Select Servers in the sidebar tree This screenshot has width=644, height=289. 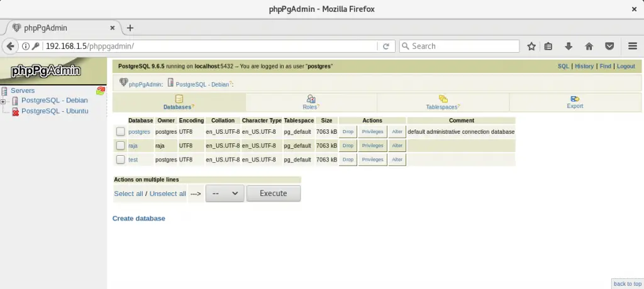(x=23, y=90)
